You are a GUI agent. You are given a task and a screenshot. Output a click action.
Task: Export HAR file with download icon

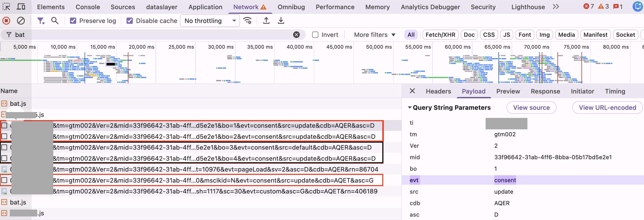[x=281, y=20]
